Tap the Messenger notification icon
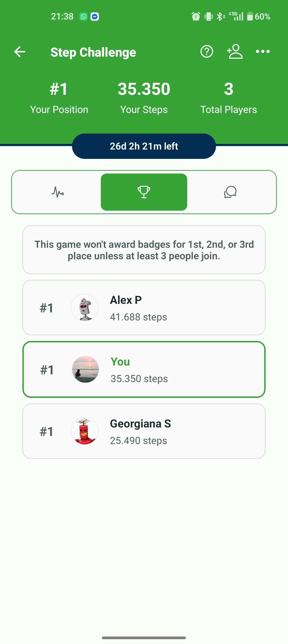 (x=95, y=17)
